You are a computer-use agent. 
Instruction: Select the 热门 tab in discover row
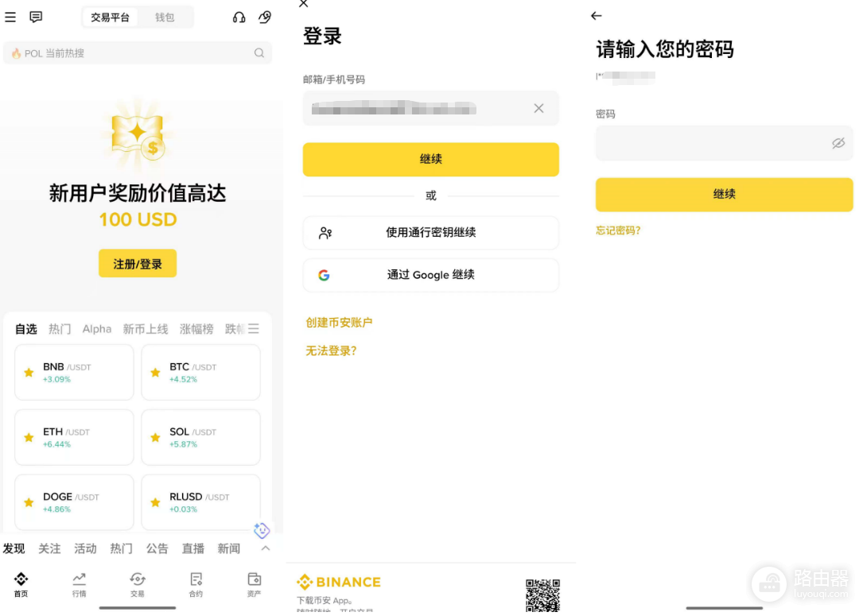(x=121, y=549)
